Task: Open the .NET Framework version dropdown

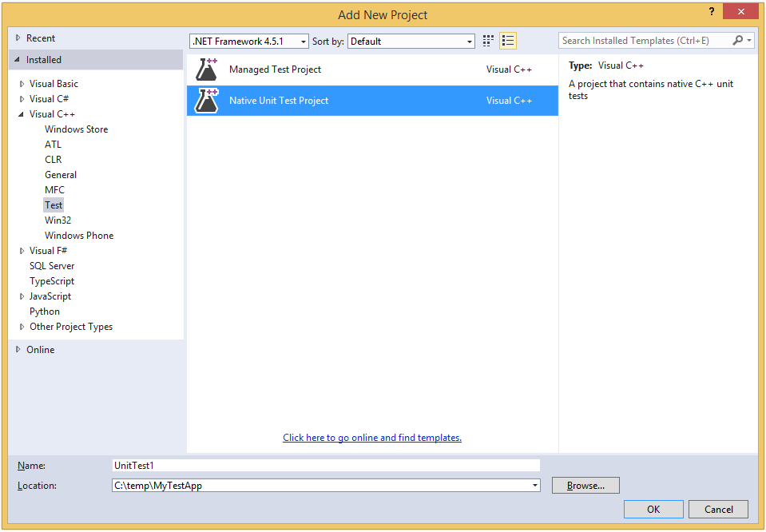Action: 249,42
